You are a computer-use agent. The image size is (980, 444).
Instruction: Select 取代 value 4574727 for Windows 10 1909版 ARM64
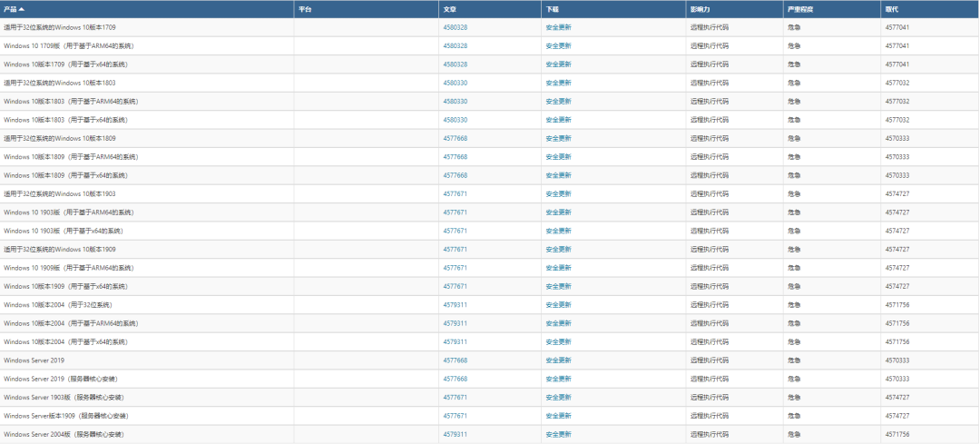[x=897, y=268]
